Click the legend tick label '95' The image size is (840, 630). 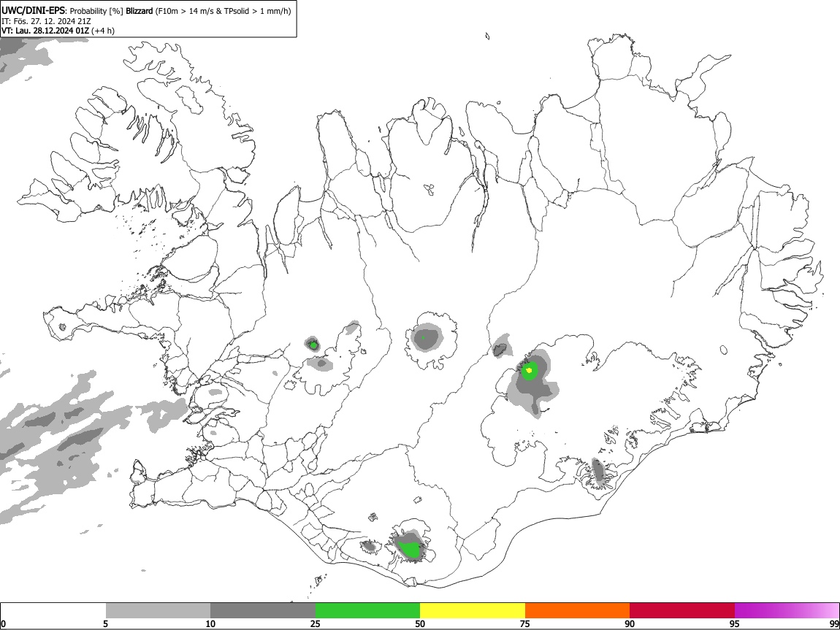735,623
